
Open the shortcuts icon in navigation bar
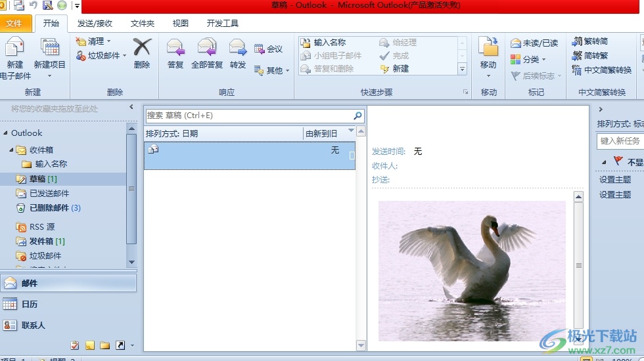(x=120, y=345)
